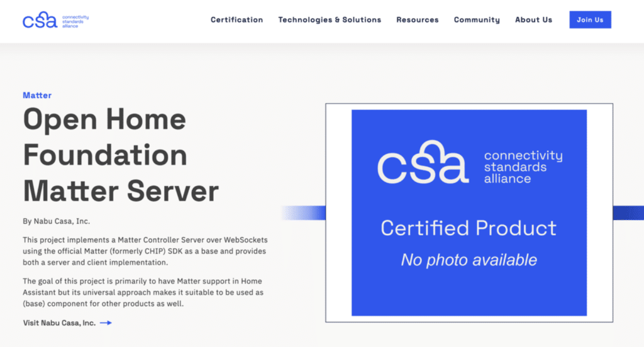The image size is (644, 347).
Task: Click the paragraph starting "This project implements"
Action: [145, 251]
